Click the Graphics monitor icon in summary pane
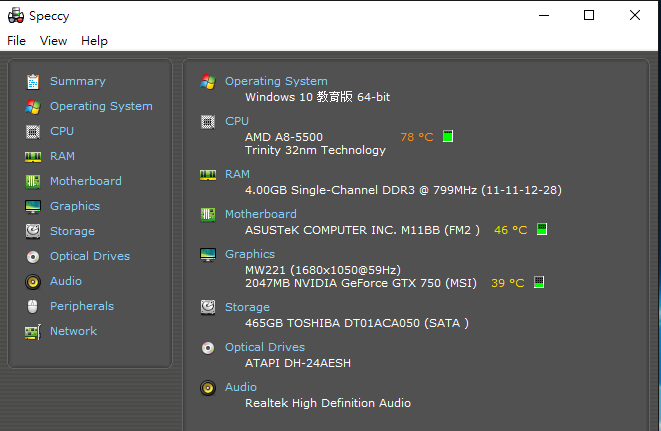 (208, 255)
